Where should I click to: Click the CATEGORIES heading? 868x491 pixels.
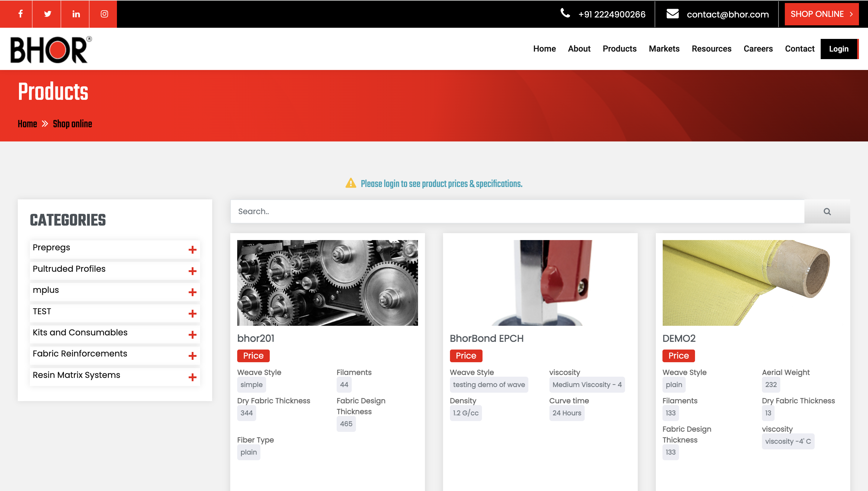68,220
